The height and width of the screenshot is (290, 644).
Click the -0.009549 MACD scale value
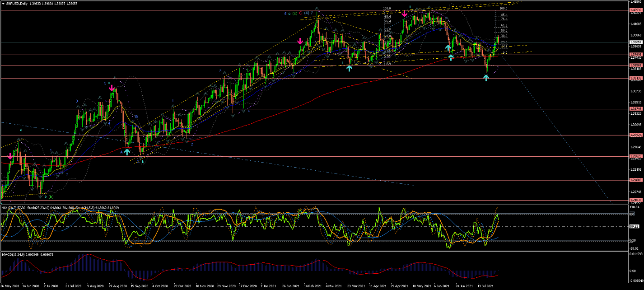tap(636, 281)
